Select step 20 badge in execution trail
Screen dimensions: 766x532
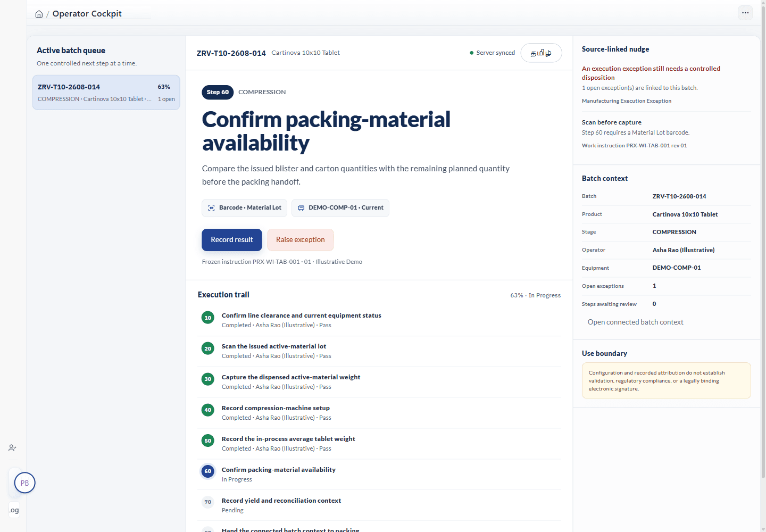click(x=208, y=348)
